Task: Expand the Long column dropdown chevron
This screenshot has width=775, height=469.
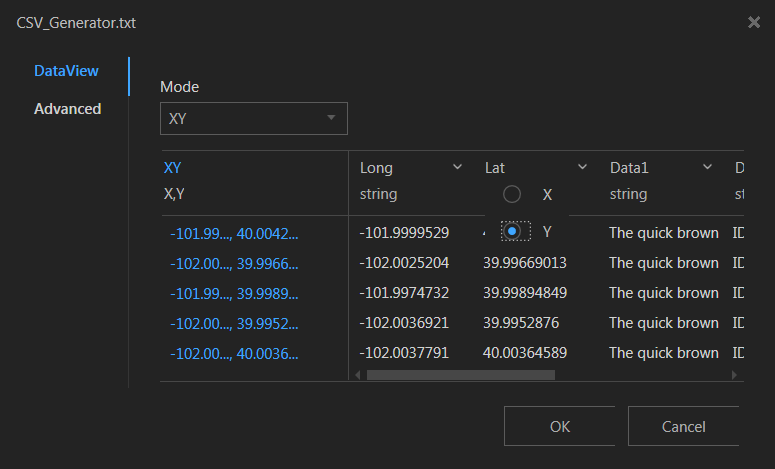Action: pyautogui.click(x=458, y=167)
